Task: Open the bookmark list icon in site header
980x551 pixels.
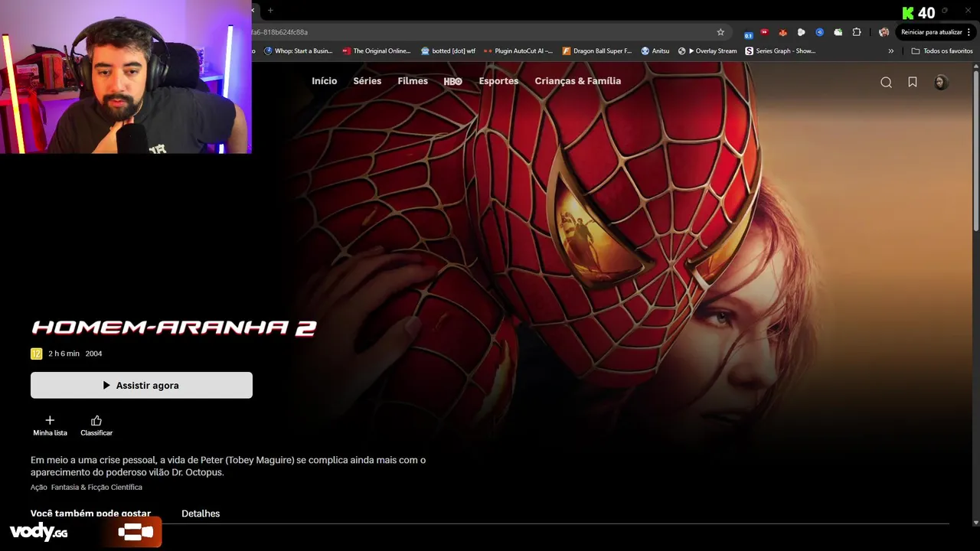Action: coord(913,82)
